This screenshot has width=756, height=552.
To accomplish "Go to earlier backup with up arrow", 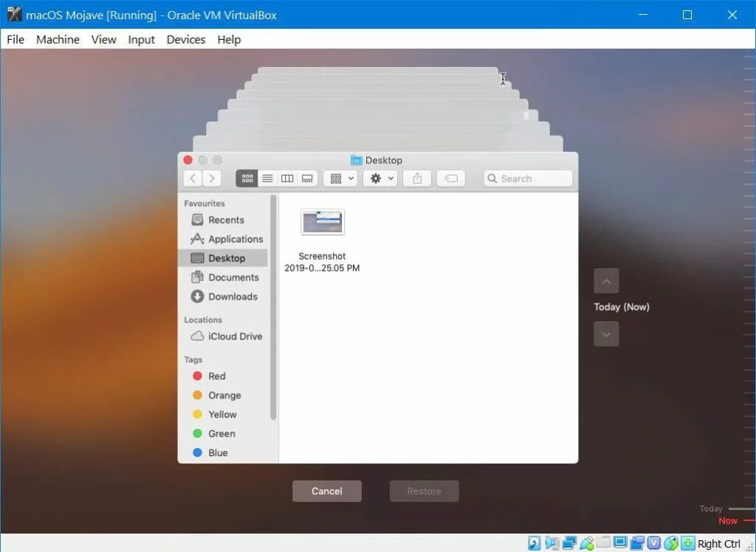I will click(x=606, y=281).
